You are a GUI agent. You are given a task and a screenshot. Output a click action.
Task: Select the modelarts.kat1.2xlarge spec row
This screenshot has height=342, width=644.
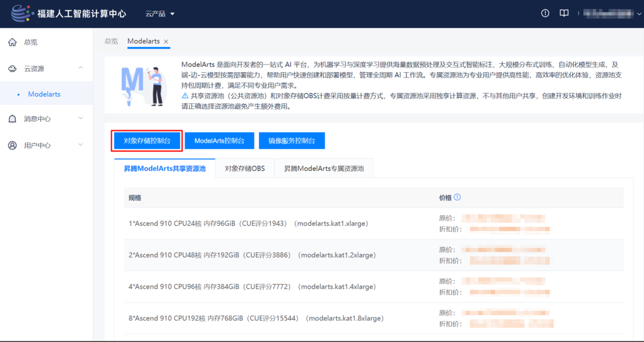coord(374,255)
